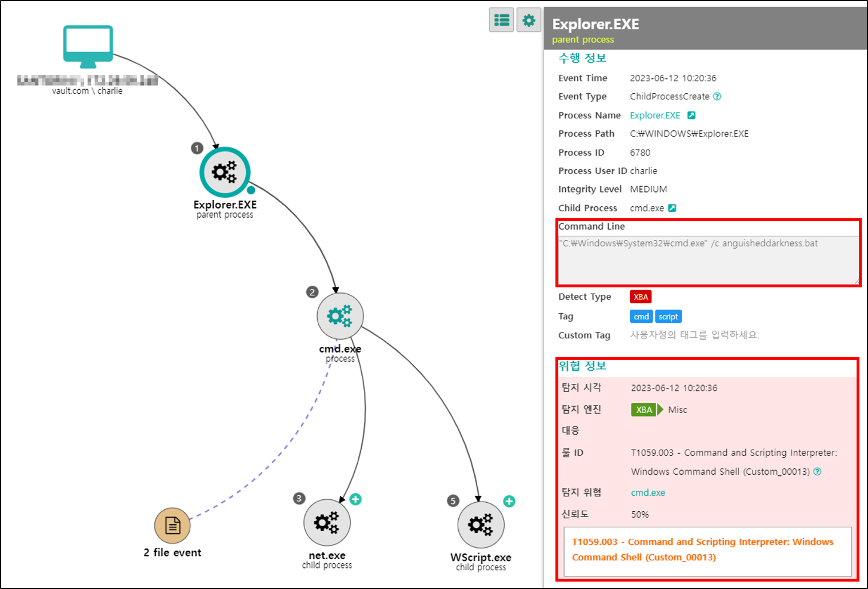Select the Event Time value 2023-06-12 10:20:36
Screen dimensions: 868x589
click(673, 78)
